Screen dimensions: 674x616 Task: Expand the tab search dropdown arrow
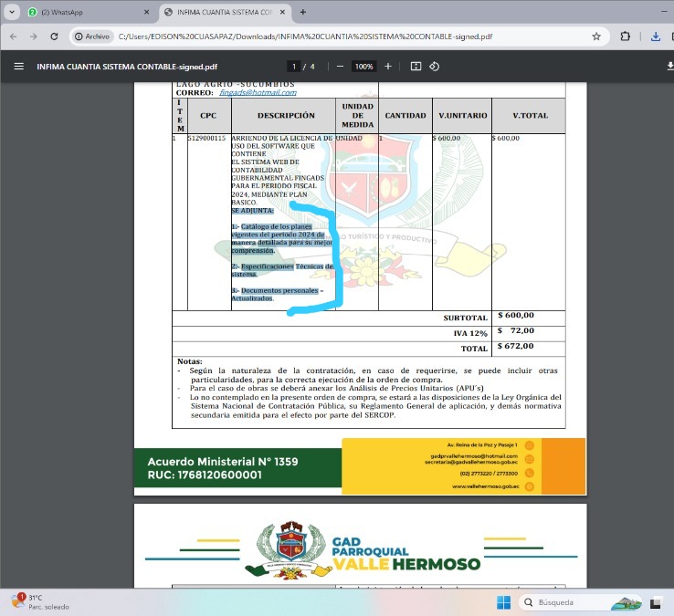(x=12, y=12)
